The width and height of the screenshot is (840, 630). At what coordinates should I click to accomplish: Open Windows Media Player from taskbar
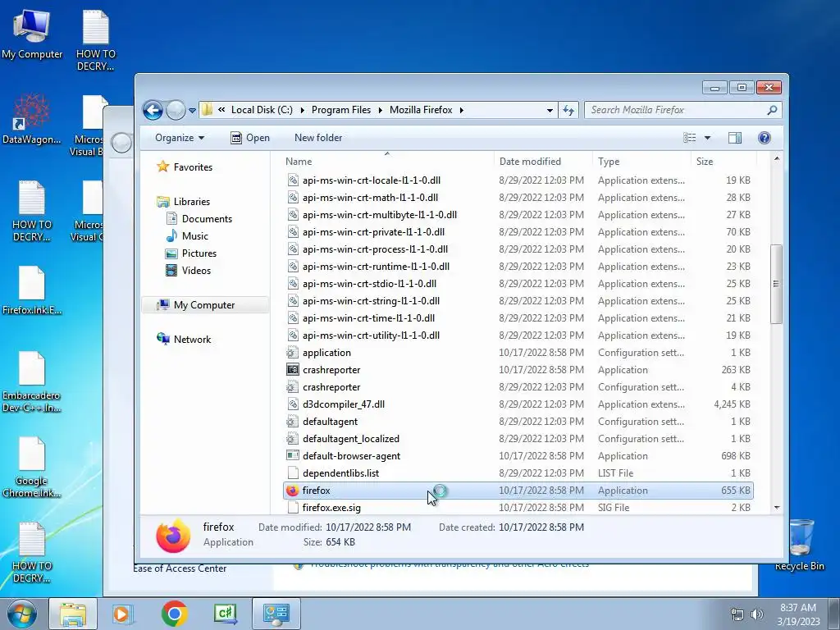point(122,614)
